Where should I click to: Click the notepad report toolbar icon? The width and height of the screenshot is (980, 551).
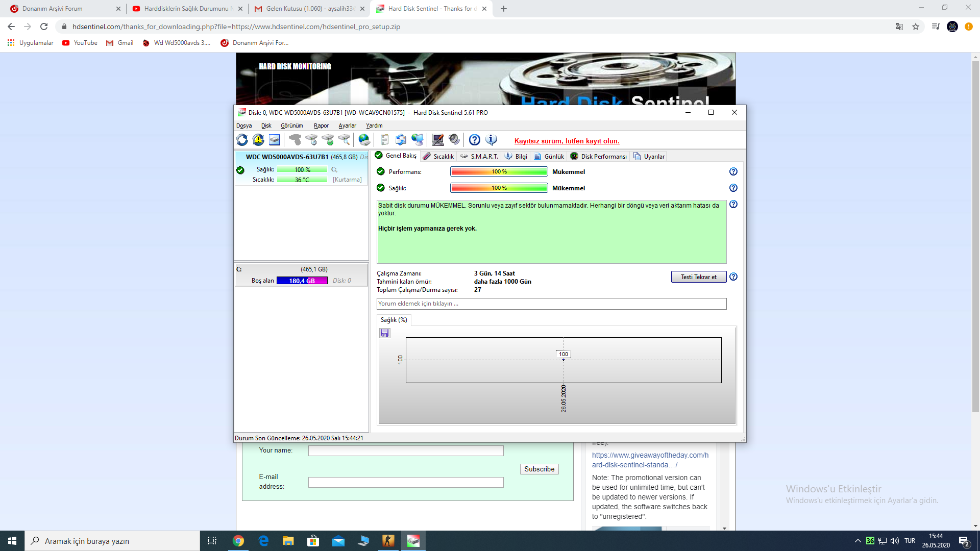385,140
